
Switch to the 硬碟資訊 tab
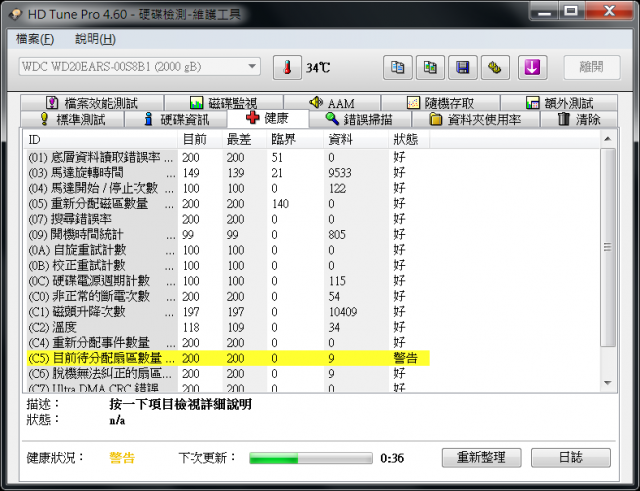[x=176, y=119]
